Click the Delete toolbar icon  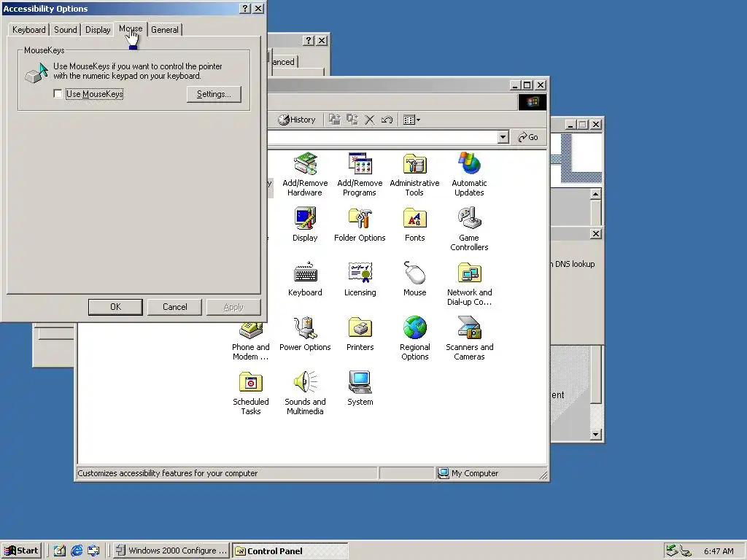pyautogui.click(x=369, y=120)
